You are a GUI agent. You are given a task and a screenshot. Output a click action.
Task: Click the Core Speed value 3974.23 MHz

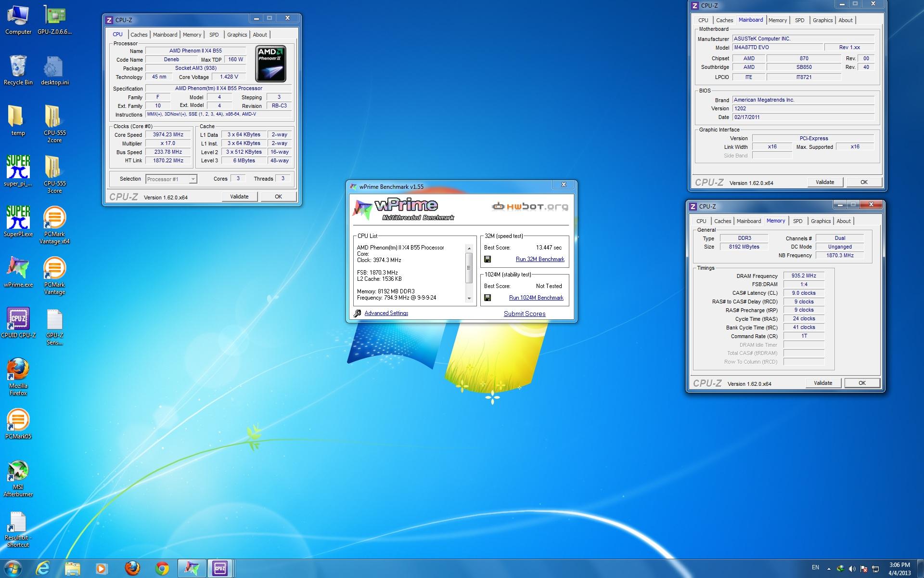click(x=168, y=135)
